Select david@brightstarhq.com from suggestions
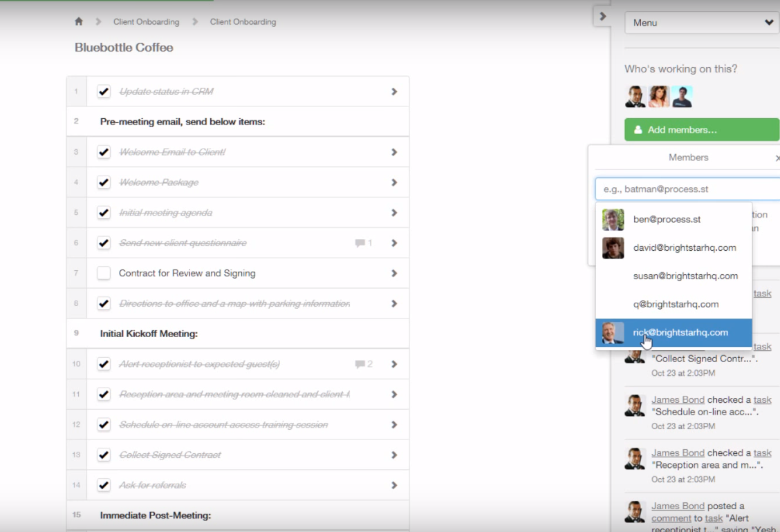Viewport: 780px width, 532px height. tap(674, 247)
